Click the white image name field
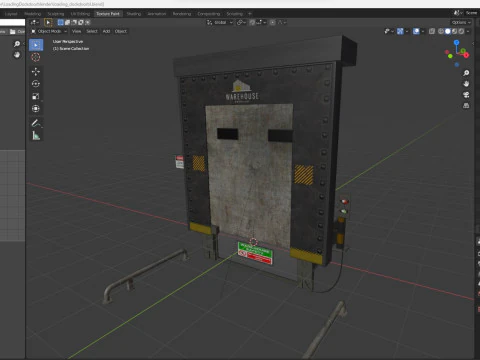Image resolution: width=480 pixels, height=360 pixels. coord(12,22)
